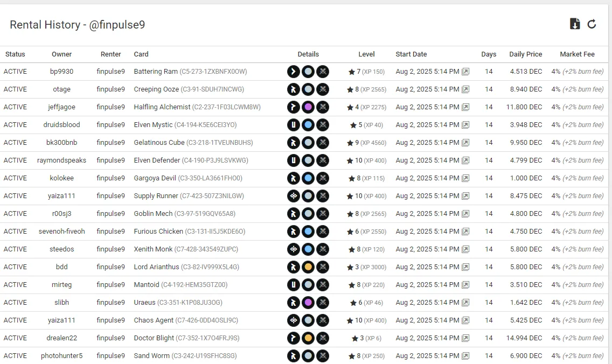Click start date in Goblin Mech row
The image size is (612, 364).
(x=427, y=213)
